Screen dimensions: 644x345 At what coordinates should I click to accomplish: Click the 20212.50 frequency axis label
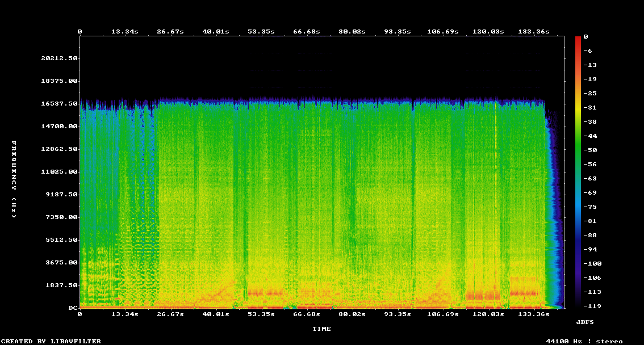[59, 58]
